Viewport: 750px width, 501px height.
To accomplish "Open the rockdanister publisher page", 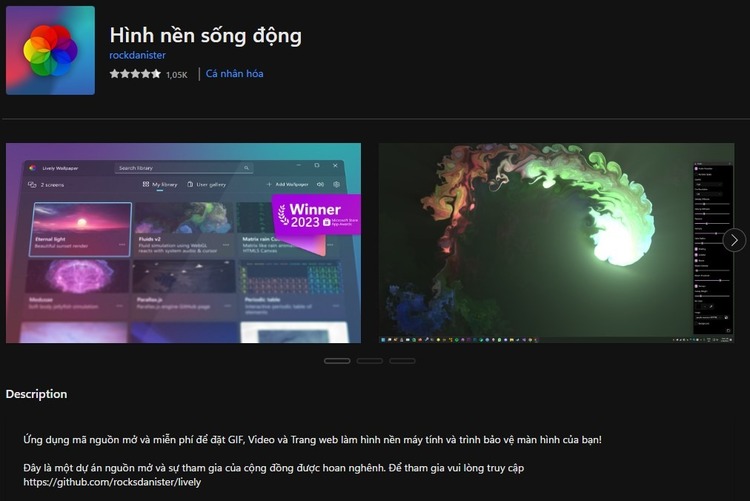I will [x=137, y=55].
